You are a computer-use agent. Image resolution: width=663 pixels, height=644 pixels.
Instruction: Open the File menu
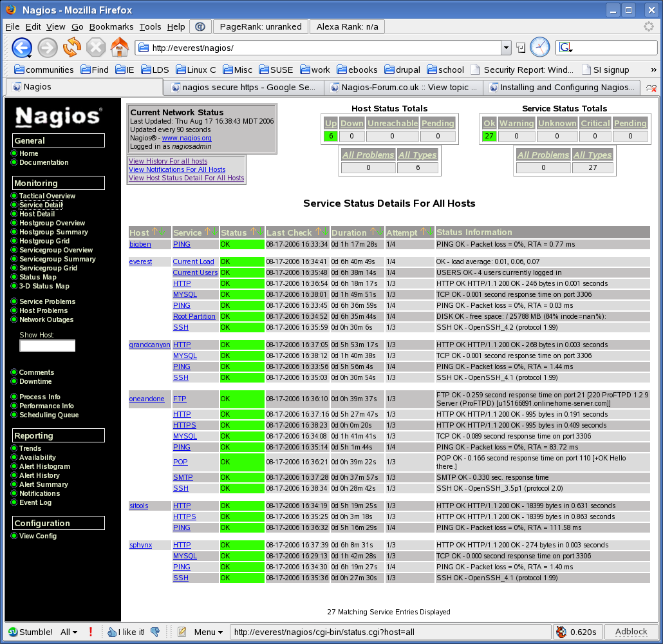pos(12,26)
